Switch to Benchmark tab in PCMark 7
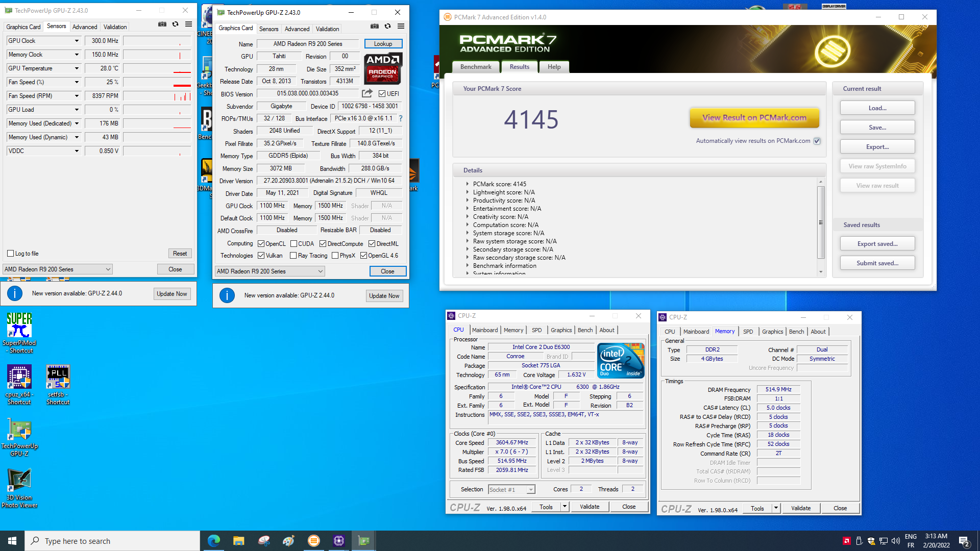The image size is (980, 551). [476, 67]
